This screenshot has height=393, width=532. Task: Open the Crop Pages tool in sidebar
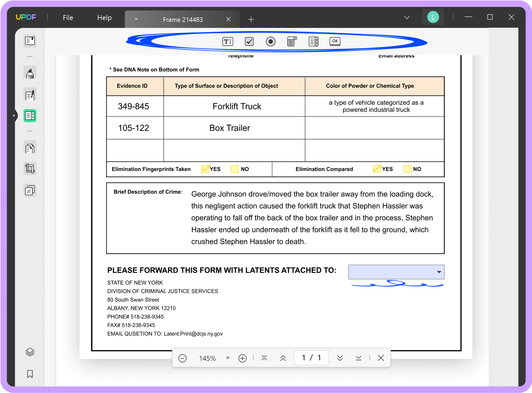click(x=30, y=168)
